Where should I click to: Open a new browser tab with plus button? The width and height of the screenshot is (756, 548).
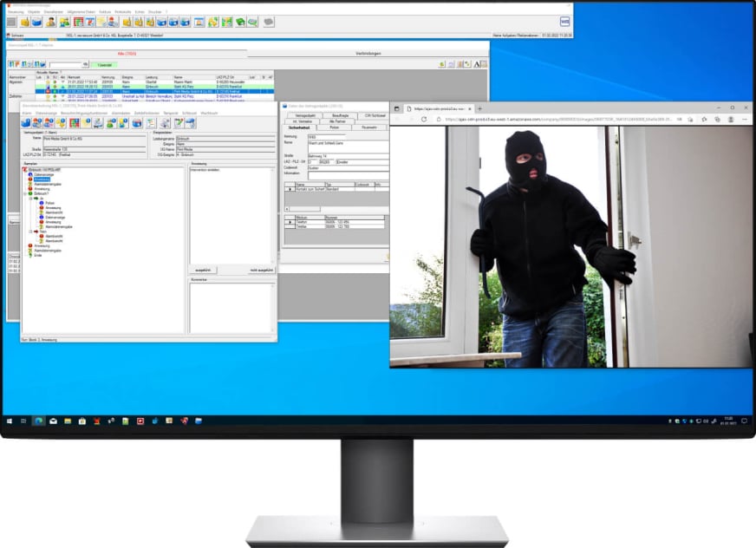click(x=479, y=108)
